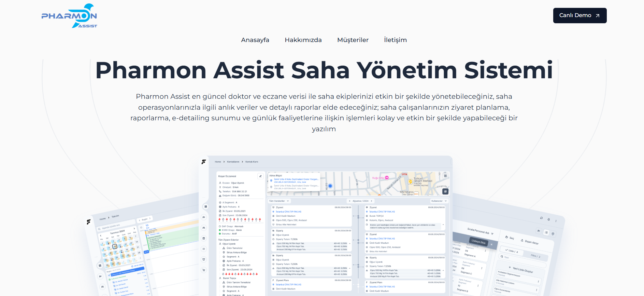Click the chat bubble icon in right mockup

pyautogui.click(x=541, y=218)
